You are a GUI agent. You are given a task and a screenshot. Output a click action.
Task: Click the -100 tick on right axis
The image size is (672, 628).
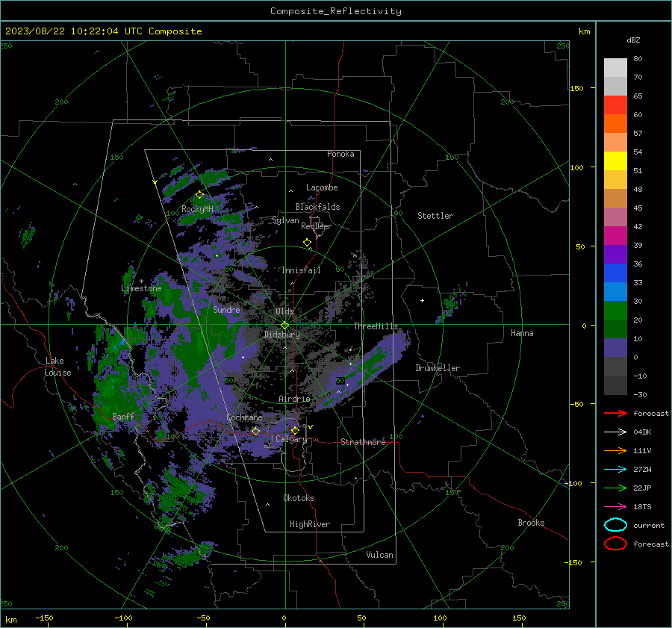(573, 483)
